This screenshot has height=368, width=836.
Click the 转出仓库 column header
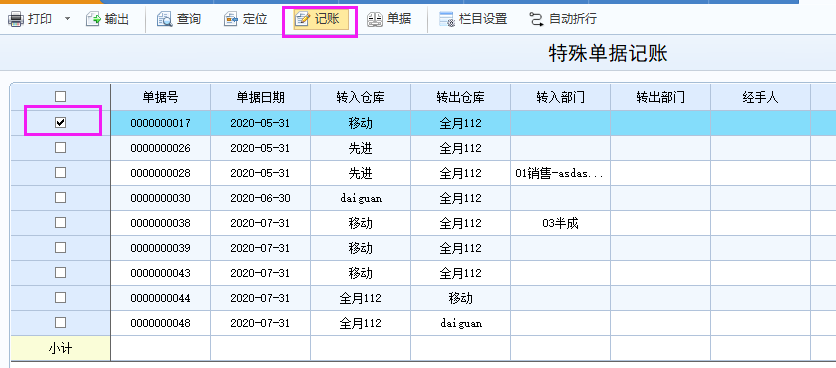(460, 97)
